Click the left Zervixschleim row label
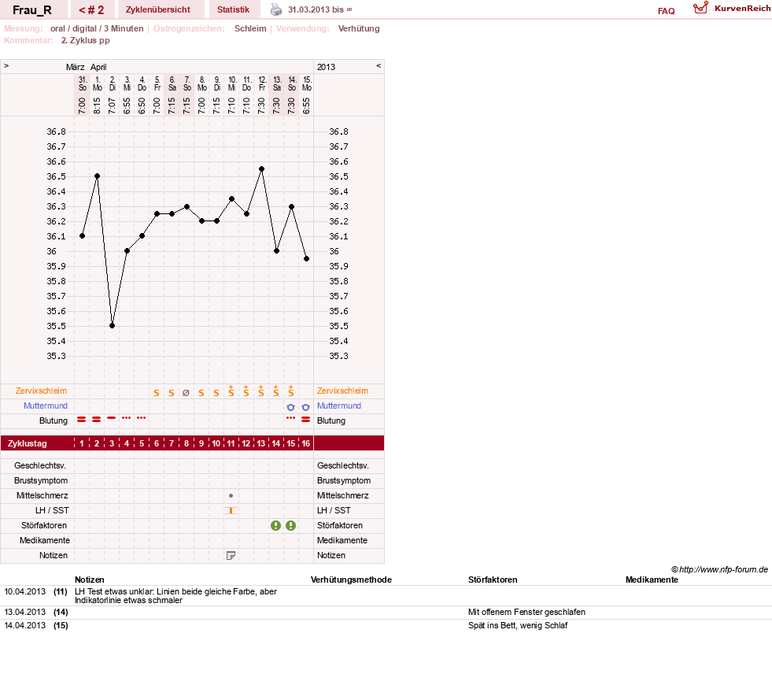 point(42,391)
